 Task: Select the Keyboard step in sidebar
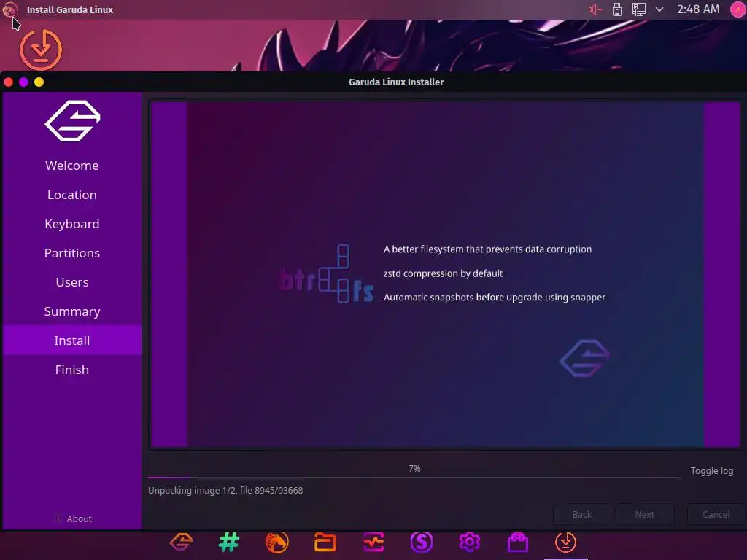point(72,224)
